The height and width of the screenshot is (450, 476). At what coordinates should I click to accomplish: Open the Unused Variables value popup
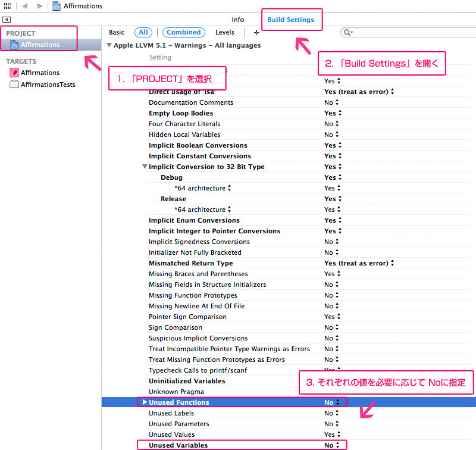point(331,445)
